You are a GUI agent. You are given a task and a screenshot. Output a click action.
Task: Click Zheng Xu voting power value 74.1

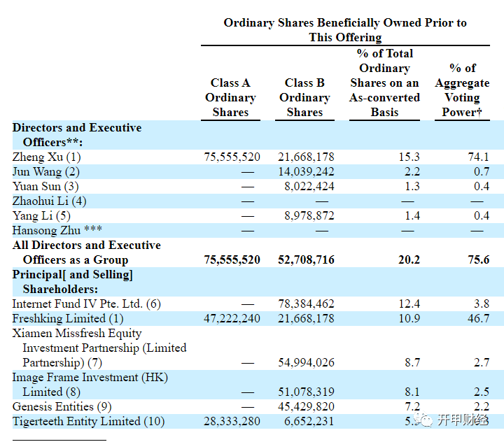[479, 157]
